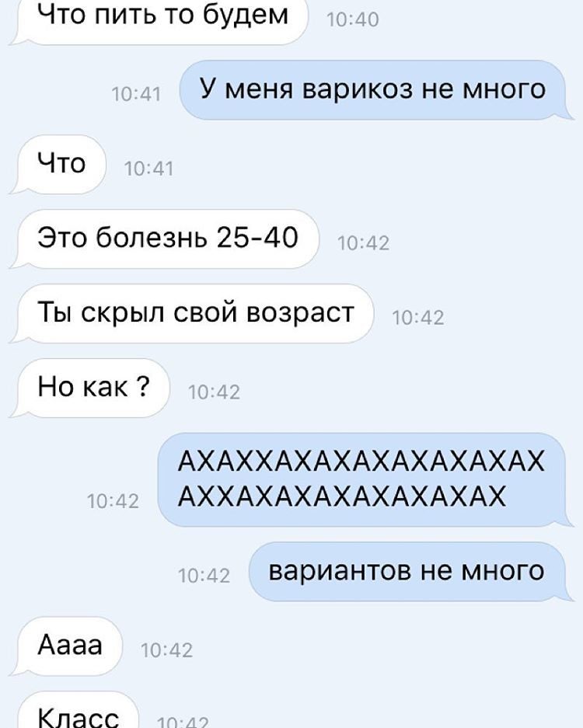
Task: Tap the timestamp beside 'Но как ?'
Action: 214,392
